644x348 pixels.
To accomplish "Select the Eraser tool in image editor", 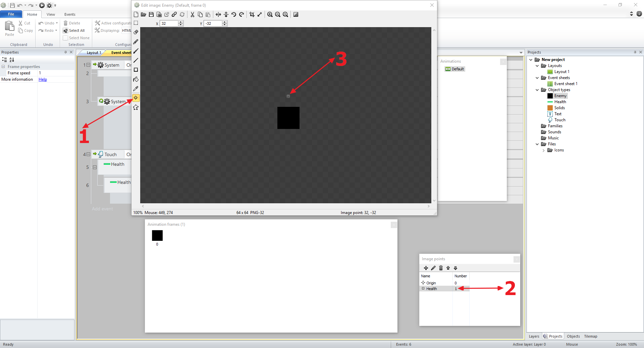I will 136,32.
